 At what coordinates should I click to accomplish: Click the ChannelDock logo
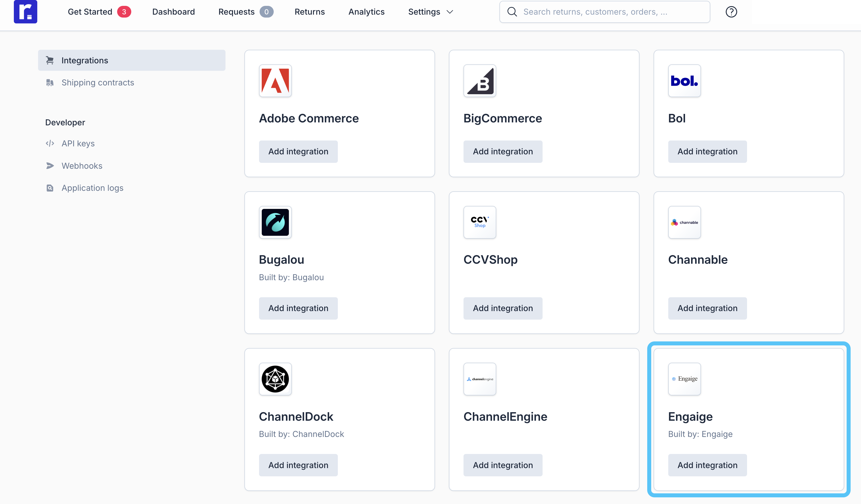275,379
